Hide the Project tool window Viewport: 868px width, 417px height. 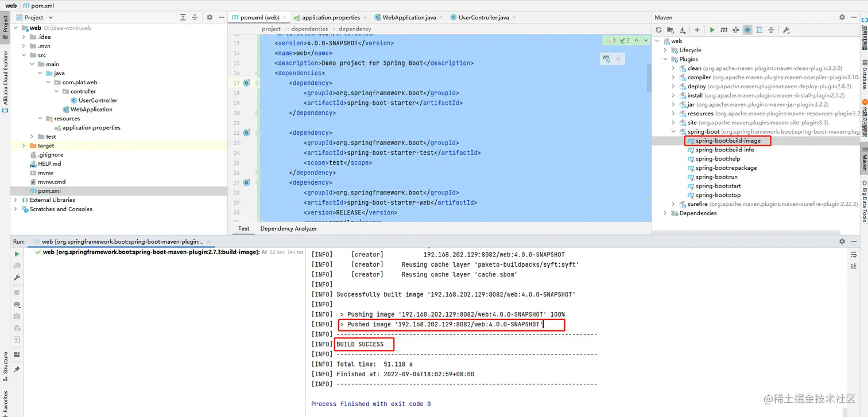pyautogui.click(x=221, y=17)
